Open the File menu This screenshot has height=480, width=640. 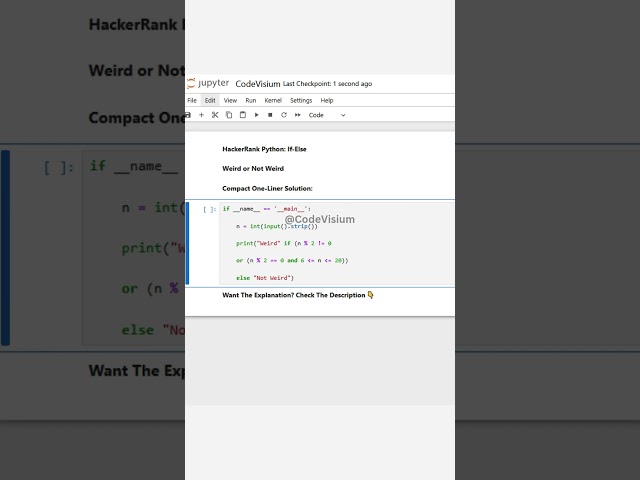[192, 100]
